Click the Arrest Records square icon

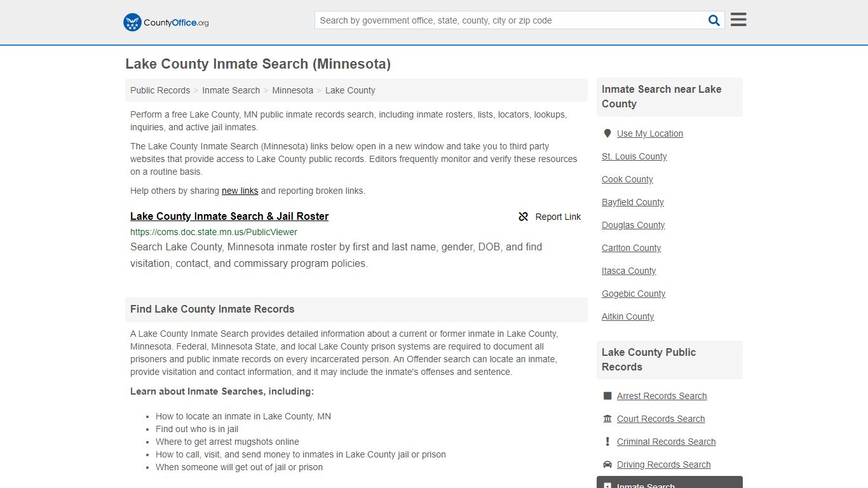pos(607,396)
